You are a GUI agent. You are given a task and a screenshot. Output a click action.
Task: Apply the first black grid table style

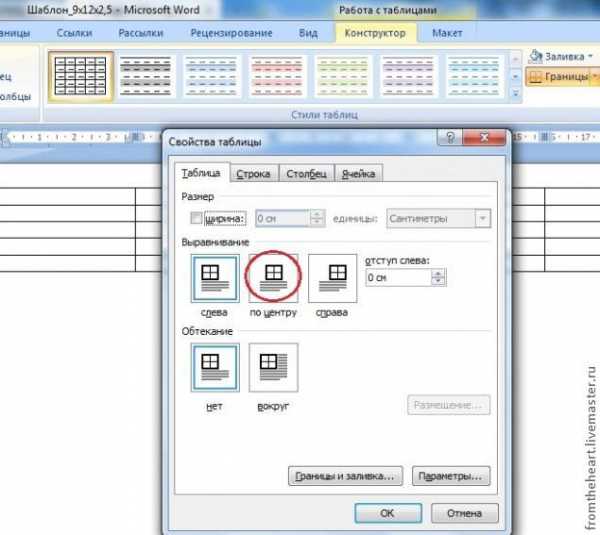tap(78, 75)
